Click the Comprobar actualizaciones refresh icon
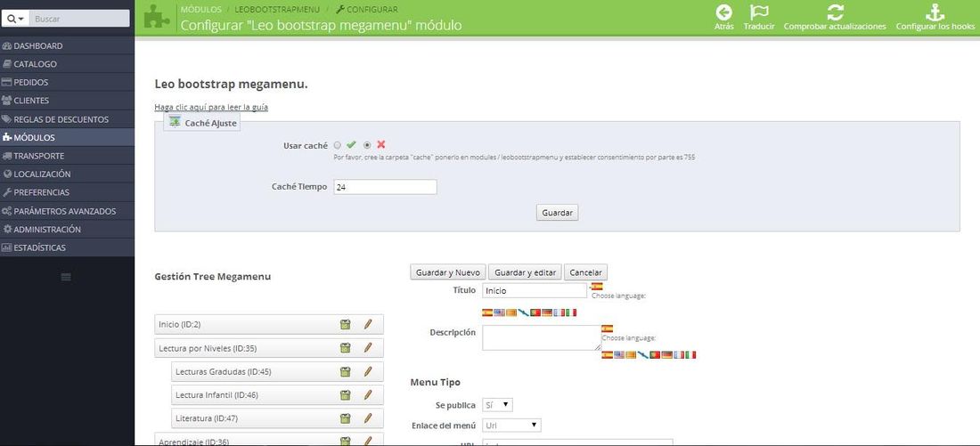 pyautogui.click(x=835, y=12)
